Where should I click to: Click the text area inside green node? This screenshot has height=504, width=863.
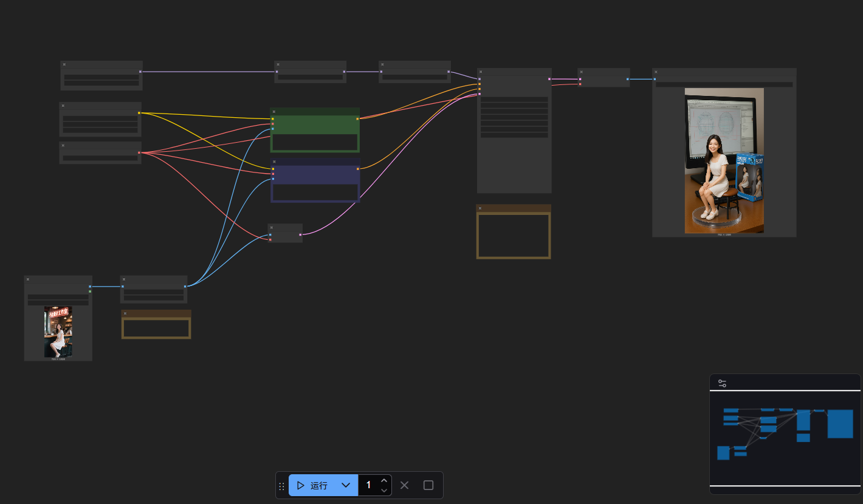coord(315,142)
